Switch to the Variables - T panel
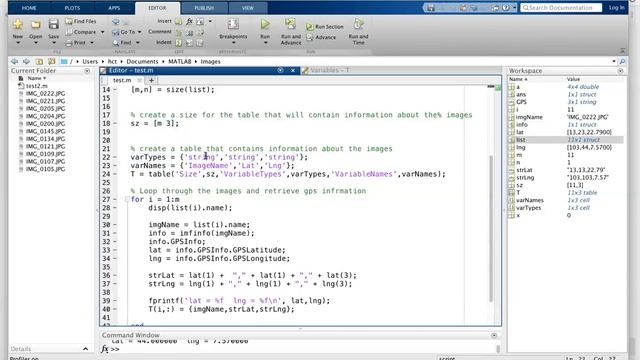Image resolution: width=640 pixels, height=360 pixels. (330, 70)
